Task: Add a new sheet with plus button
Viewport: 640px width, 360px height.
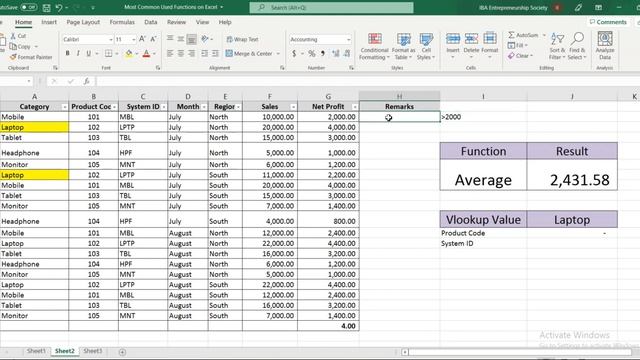Action: (122, 351)
